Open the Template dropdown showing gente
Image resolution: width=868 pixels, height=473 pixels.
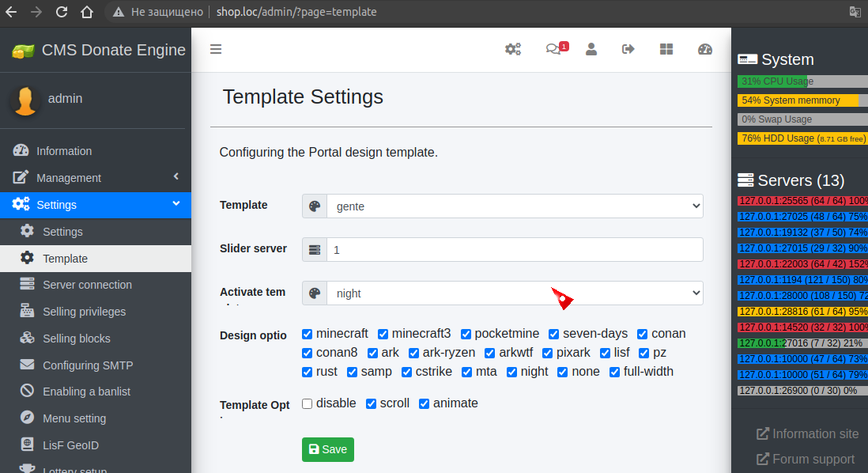click(x=514, y=206)
